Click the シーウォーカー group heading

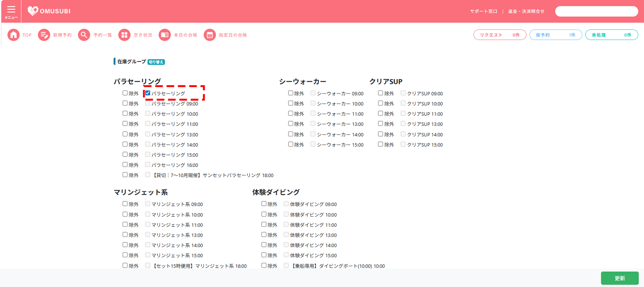(x=303, y=82)
